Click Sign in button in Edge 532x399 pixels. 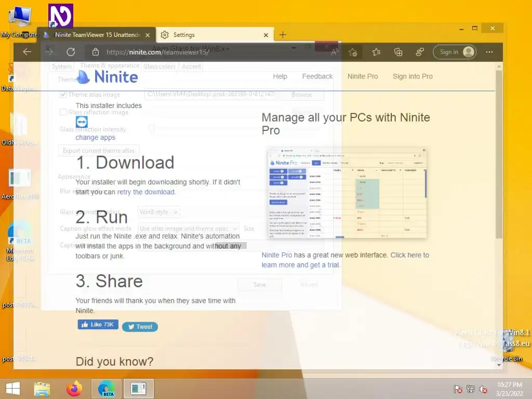pyautogui.click(x=455, y=52)
